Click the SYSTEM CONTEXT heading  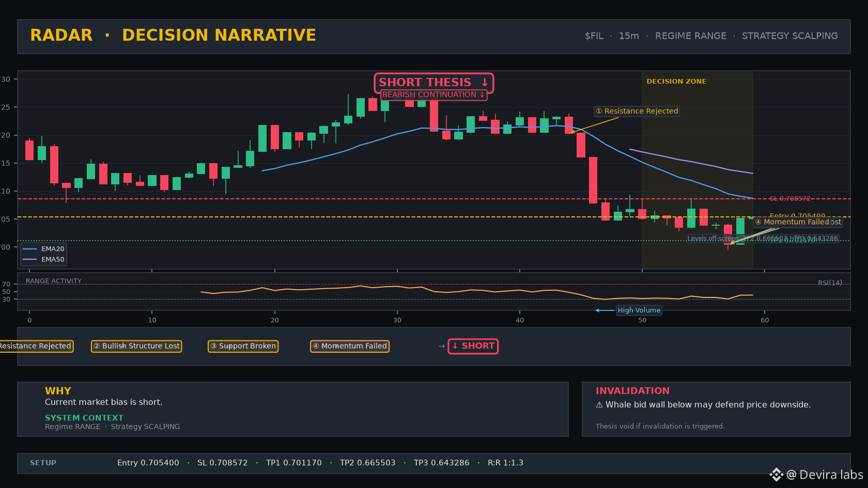[x=84, y=418]
